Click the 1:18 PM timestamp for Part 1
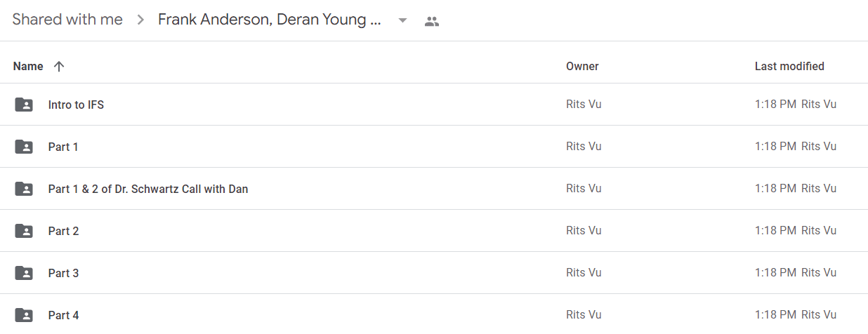The height and width of the screenshot is (334, 868). 775,147
